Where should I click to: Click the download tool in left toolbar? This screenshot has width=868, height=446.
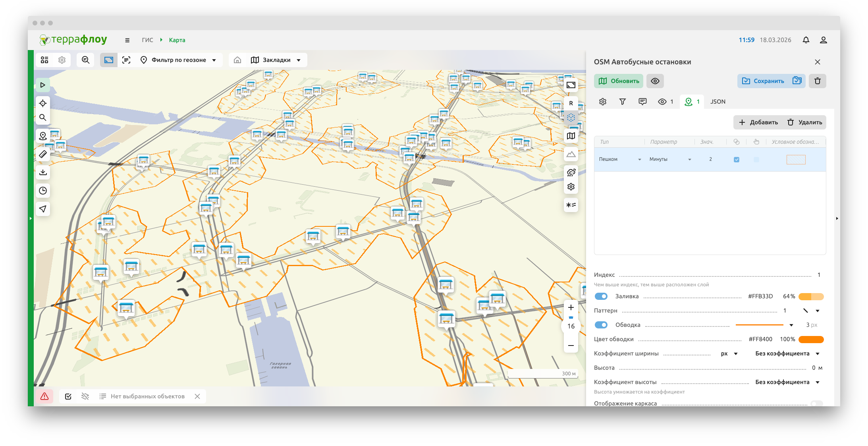coord(43,172)
